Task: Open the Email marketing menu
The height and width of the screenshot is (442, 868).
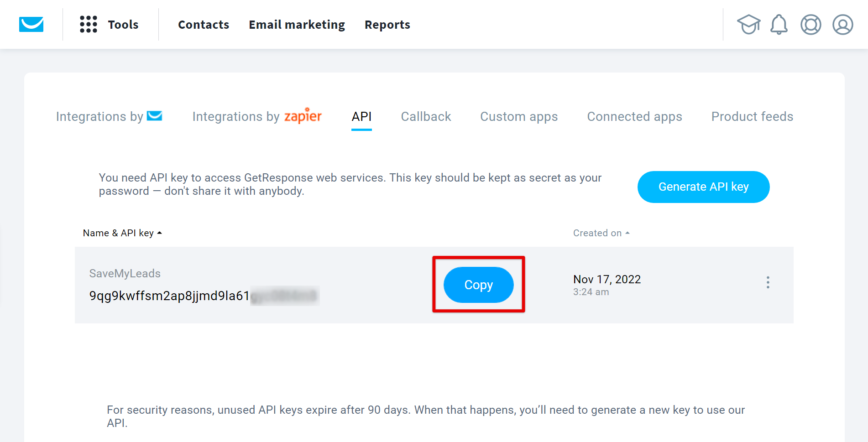Action: (x=297, y=25)
